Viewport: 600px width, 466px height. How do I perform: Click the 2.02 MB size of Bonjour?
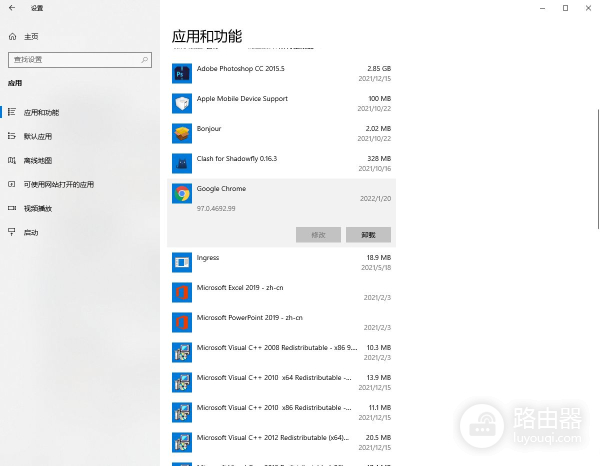[378, 129]
